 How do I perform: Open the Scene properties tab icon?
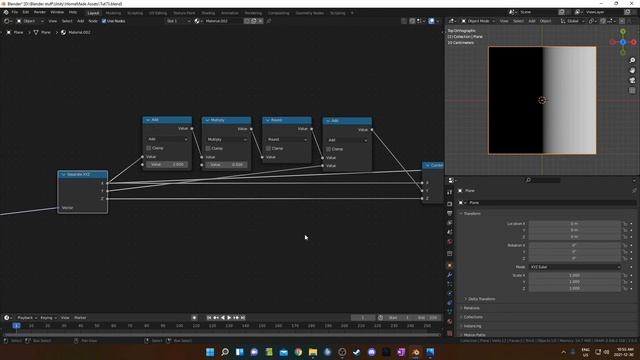[x=450, y=232]
